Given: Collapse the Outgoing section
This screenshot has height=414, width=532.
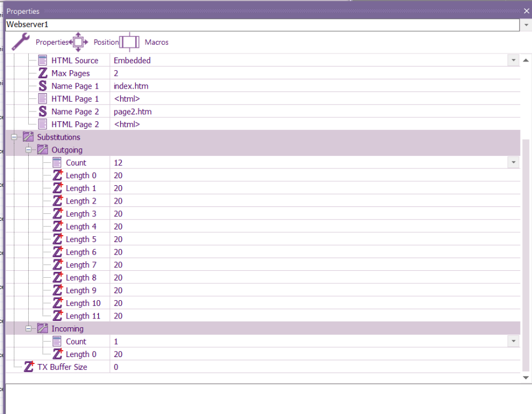Looking at the screenshot, I should 28,150.
